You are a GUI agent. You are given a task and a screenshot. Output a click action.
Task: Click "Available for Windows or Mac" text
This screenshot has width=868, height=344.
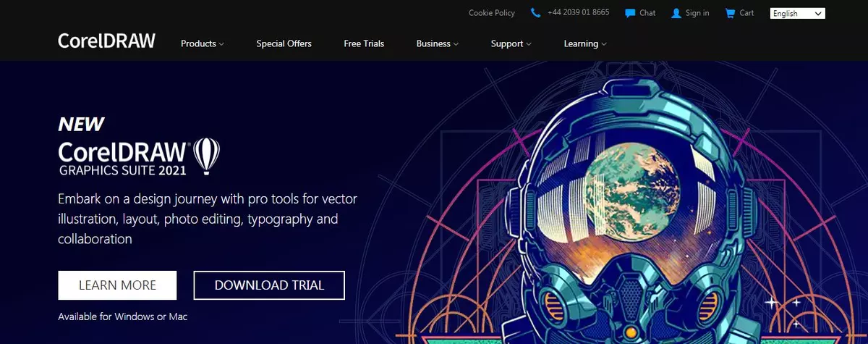tap(123, 316)
